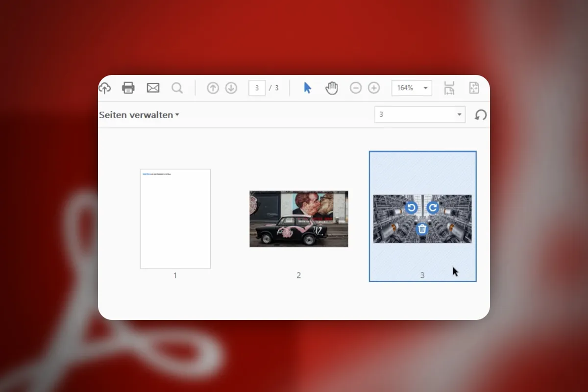
Task: Open the 164% zoom level dropdown
Action: [x=412, y=88]
